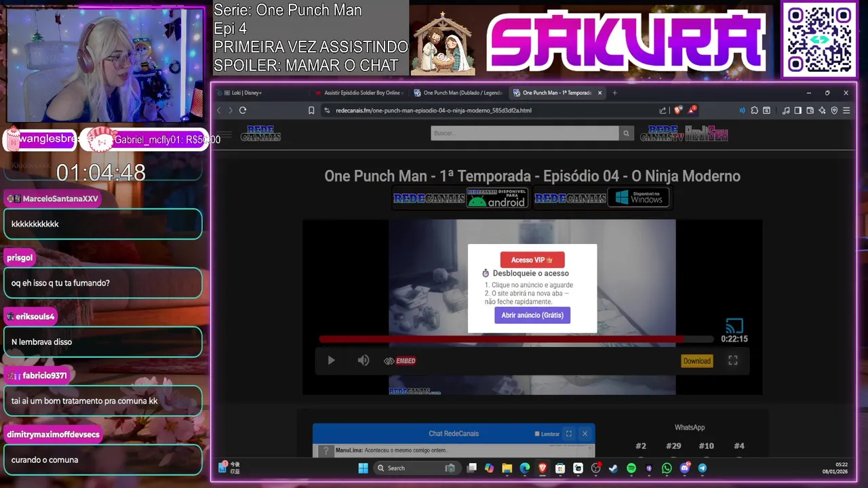Click the search magnifier button on RedeCanais
The image size is (868, 488).
[x=627, y=134]
